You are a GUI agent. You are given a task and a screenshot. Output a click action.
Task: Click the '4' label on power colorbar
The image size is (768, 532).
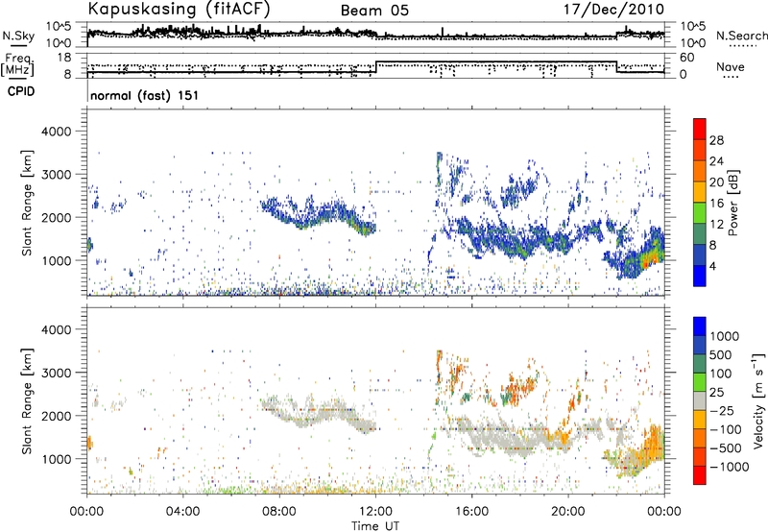click(x=713, y=267)
